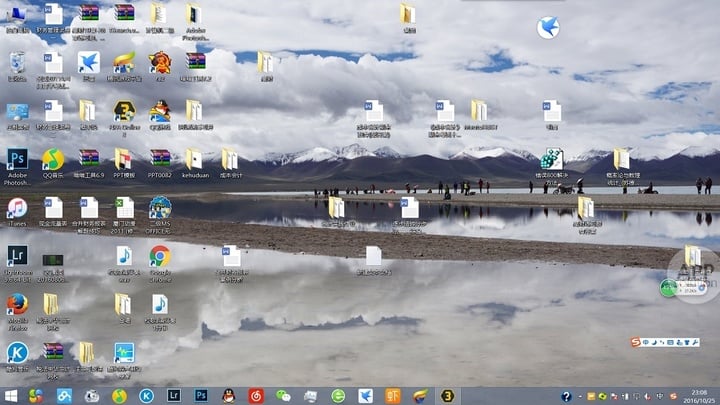Select the kehuduan folder on desktop
720x405 pixels.
pyautogui.click(x=195, y=163)
